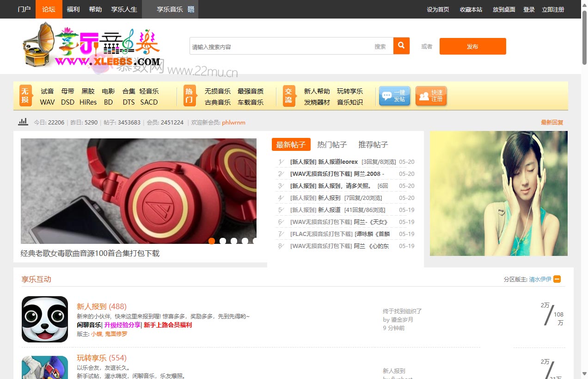
Task: Switch to the 热门帖子 tab
Action: tap(332, 144)
